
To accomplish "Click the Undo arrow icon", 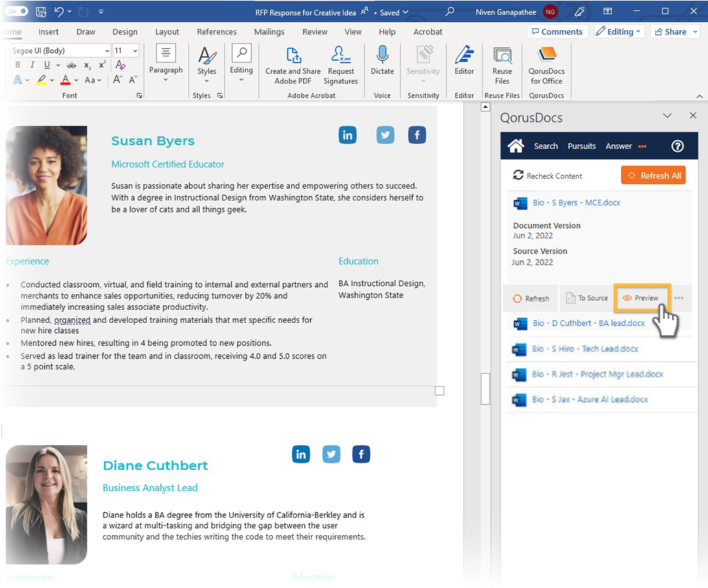I will point(59,12).
